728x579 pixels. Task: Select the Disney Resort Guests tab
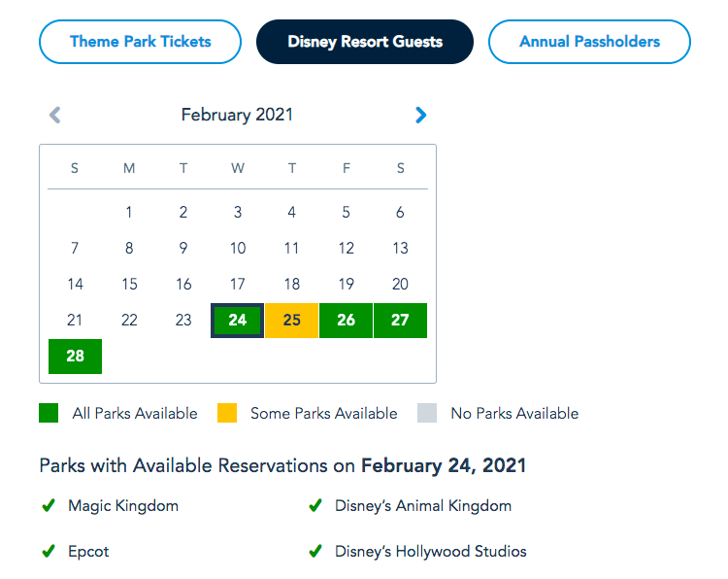tap(365, 42)
